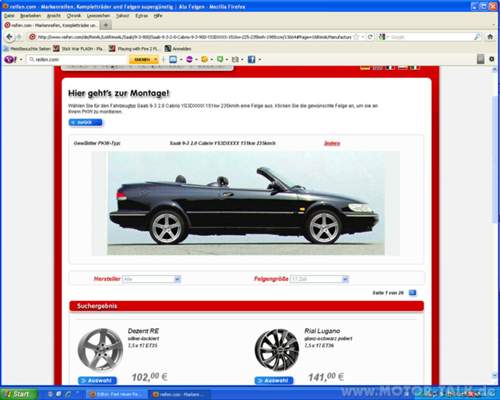Switch to first Firefox taskbar window button

[117, 394]
